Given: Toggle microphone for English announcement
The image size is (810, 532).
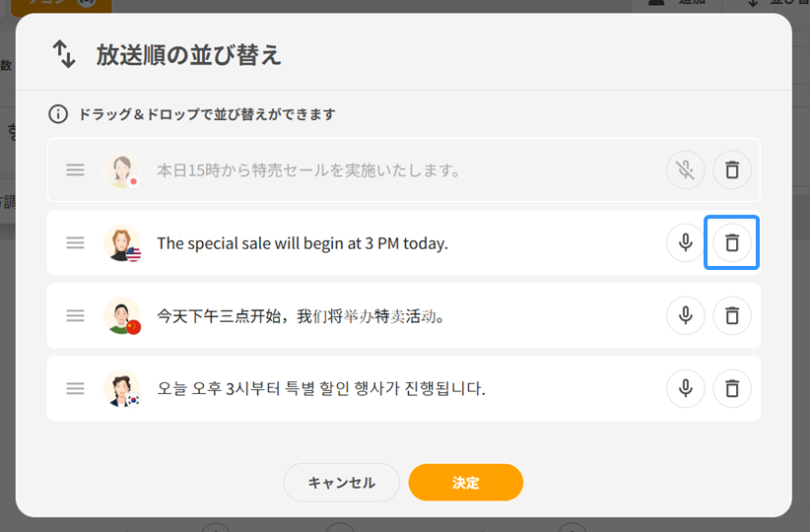Looking at the screenshot, I should [x=685, y=242].
